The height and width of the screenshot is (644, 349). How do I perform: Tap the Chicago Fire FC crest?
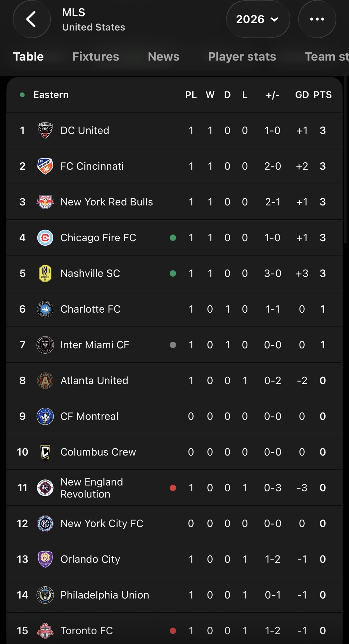45,238
